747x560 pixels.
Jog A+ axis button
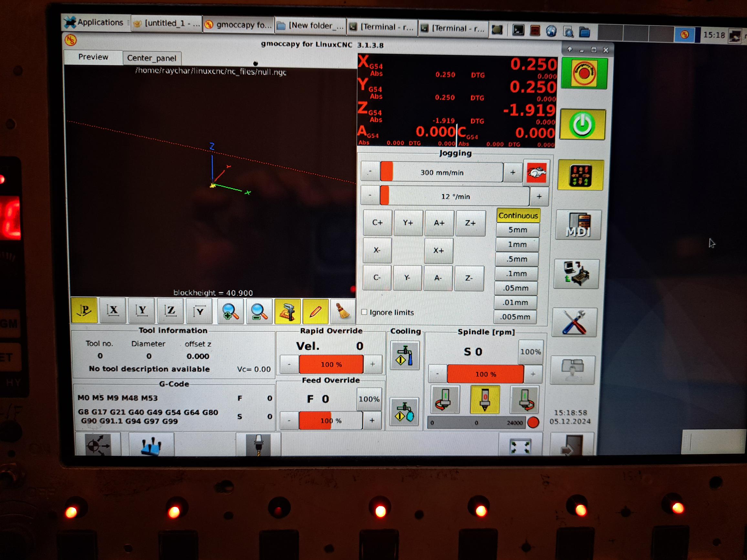(439, 223)
